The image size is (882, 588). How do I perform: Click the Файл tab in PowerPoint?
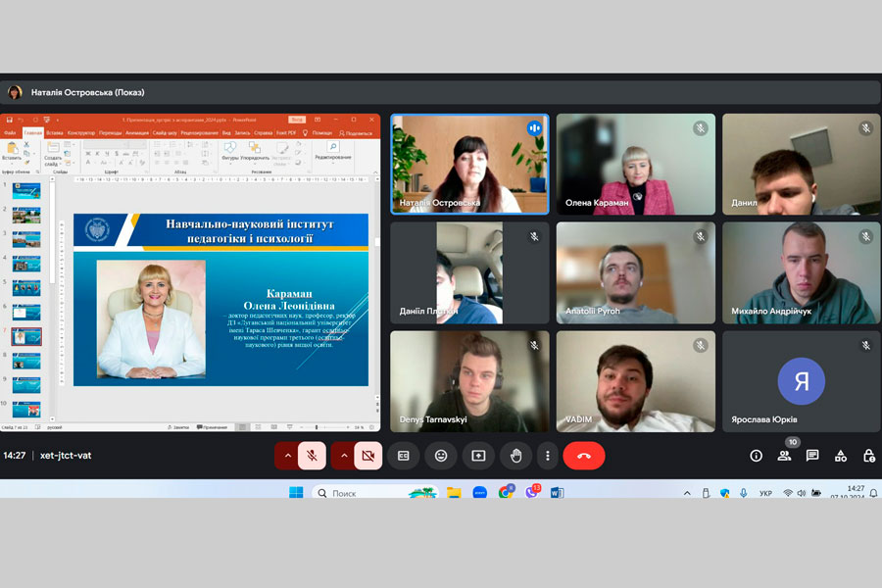10,133
